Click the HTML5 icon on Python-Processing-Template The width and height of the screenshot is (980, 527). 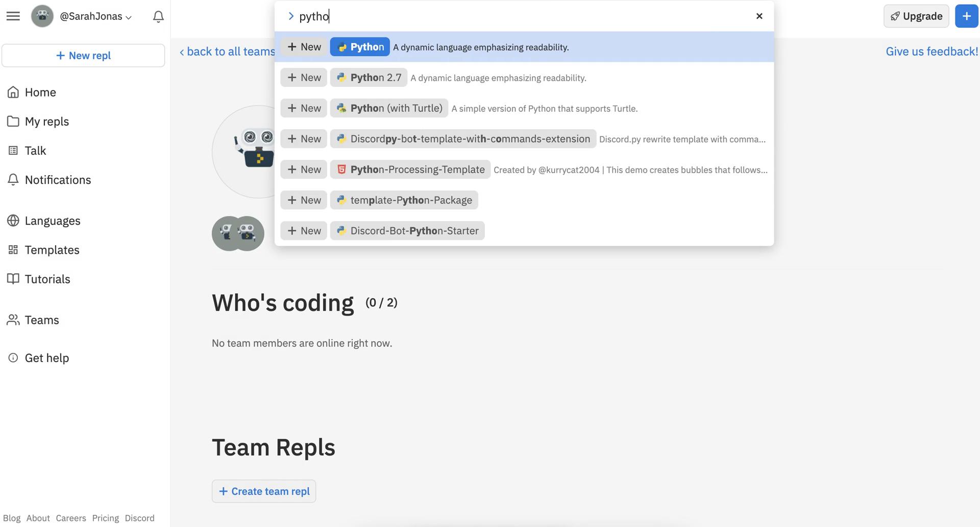click(341, 170)
